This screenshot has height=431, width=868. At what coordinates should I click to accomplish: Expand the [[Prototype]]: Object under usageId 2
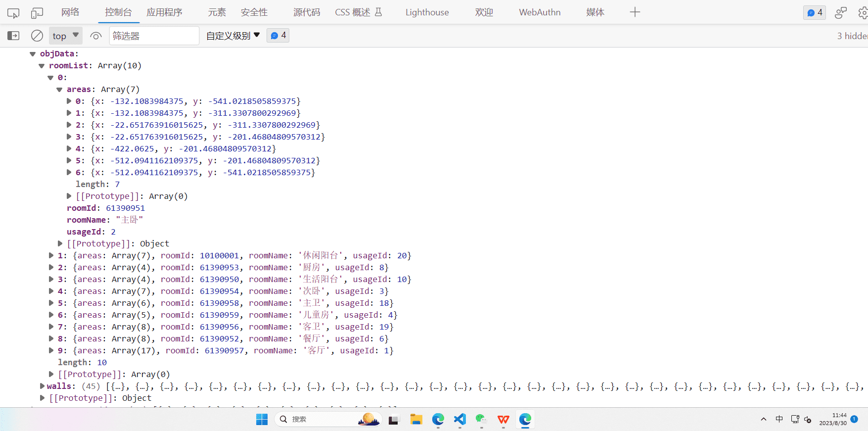point(60,243)
